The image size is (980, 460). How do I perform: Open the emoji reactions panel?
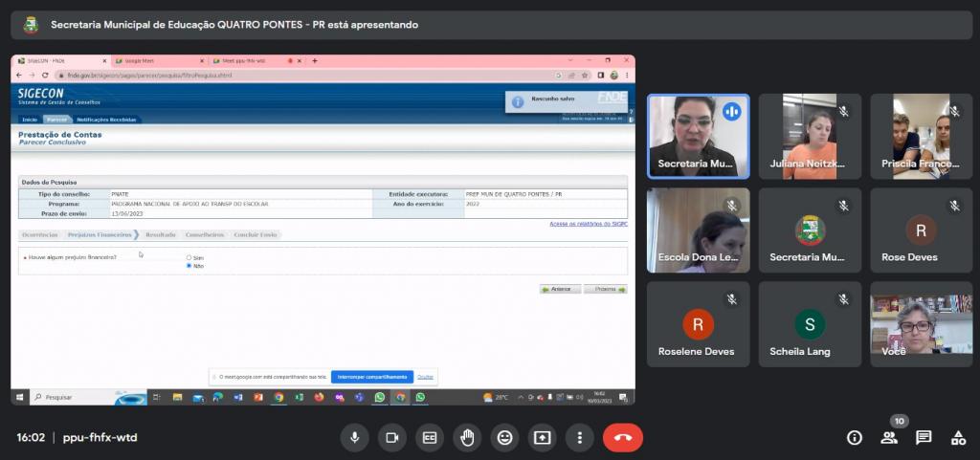504,438
